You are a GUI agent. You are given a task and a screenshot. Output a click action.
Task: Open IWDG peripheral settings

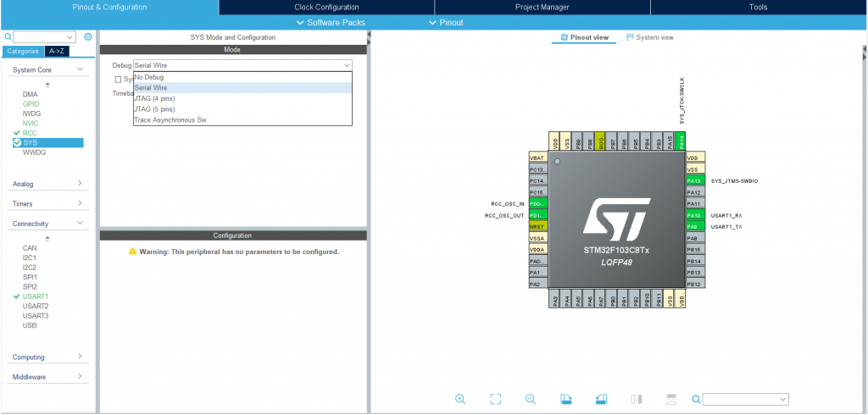(31, 113)
